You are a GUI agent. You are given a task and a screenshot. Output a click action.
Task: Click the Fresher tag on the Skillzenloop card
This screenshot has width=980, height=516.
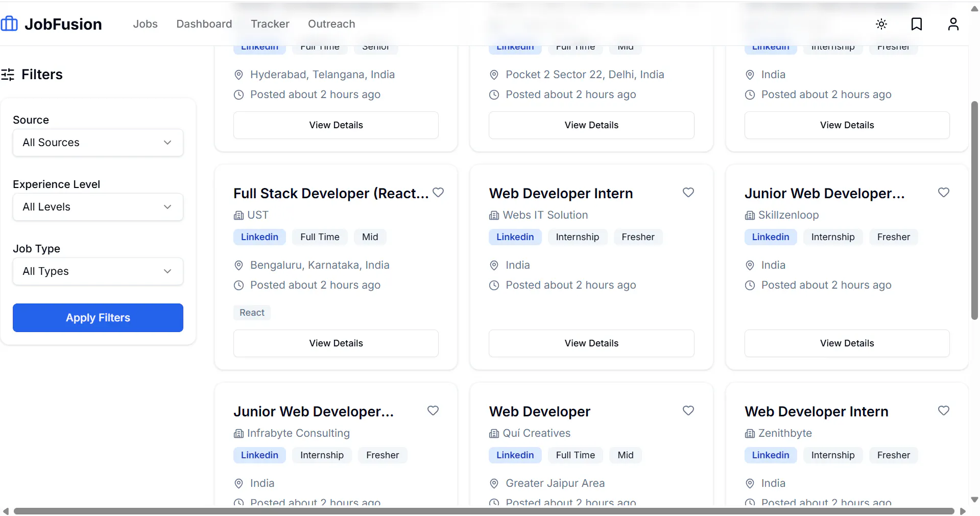(x=894, y=237)
